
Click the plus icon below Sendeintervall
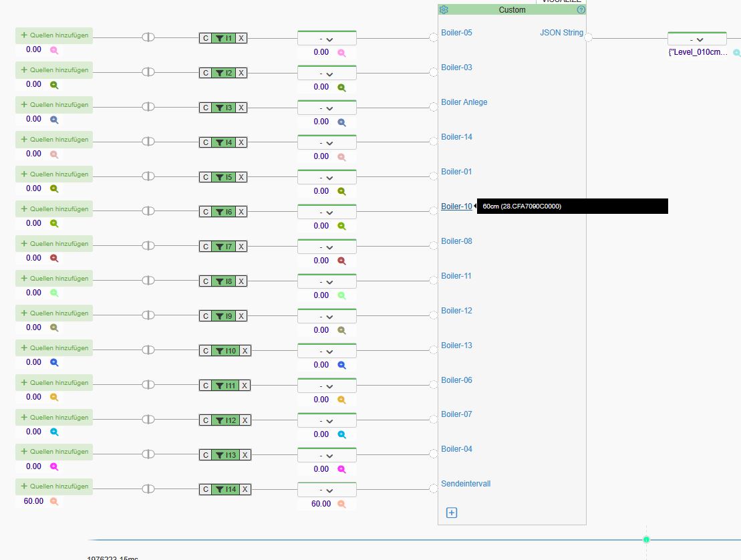coord(452,513)
